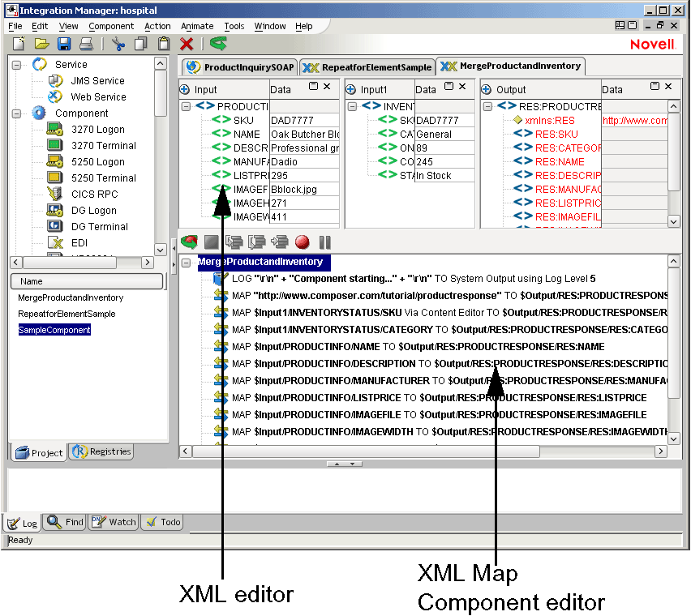Click the gray Stop animation square
The image size is (691, 616).
(x=212, y=242)
